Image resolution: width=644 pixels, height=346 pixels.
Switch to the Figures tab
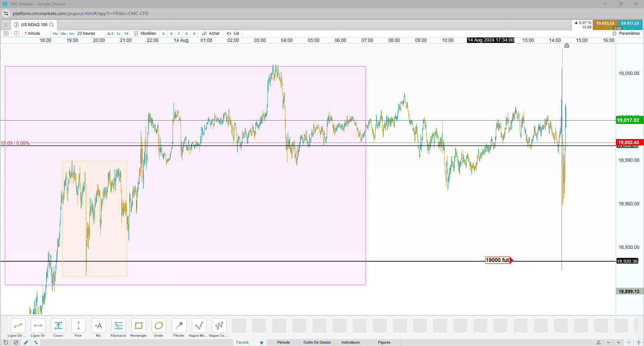[384, 342]
